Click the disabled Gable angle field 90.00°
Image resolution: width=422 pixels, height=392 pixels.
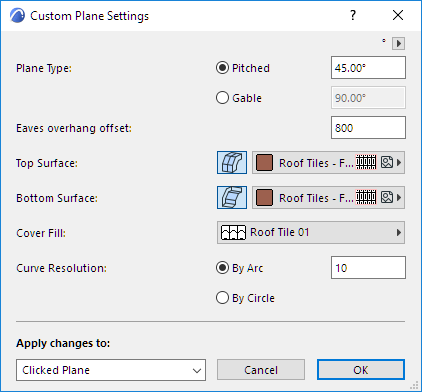click(x=368, y=98)
